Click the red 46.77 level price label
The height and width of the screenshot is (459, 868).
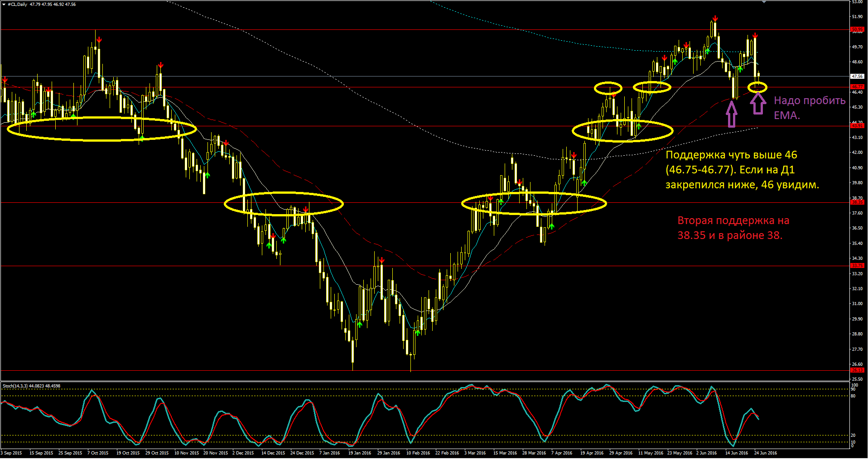coord(857,87)
